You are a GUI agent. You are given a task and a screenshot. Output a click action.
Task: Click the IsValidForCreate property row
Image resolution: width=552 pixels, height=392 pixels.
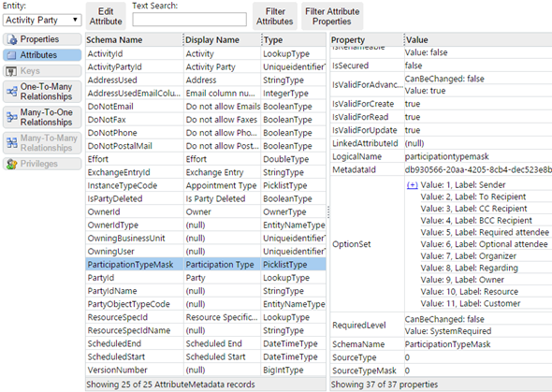pyautogui.click(x=441, y=104)
